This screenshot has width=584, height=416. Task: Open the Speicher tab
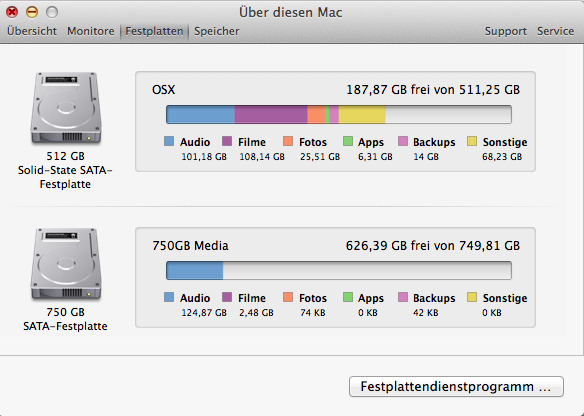(x=216, y=31)
